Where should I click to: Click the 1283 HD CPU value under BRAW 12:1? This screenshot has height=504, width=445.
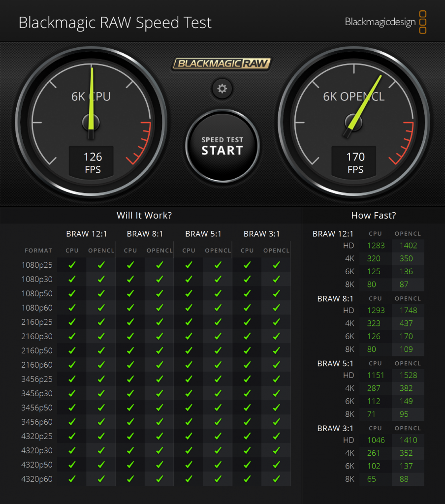coord(376,246)
